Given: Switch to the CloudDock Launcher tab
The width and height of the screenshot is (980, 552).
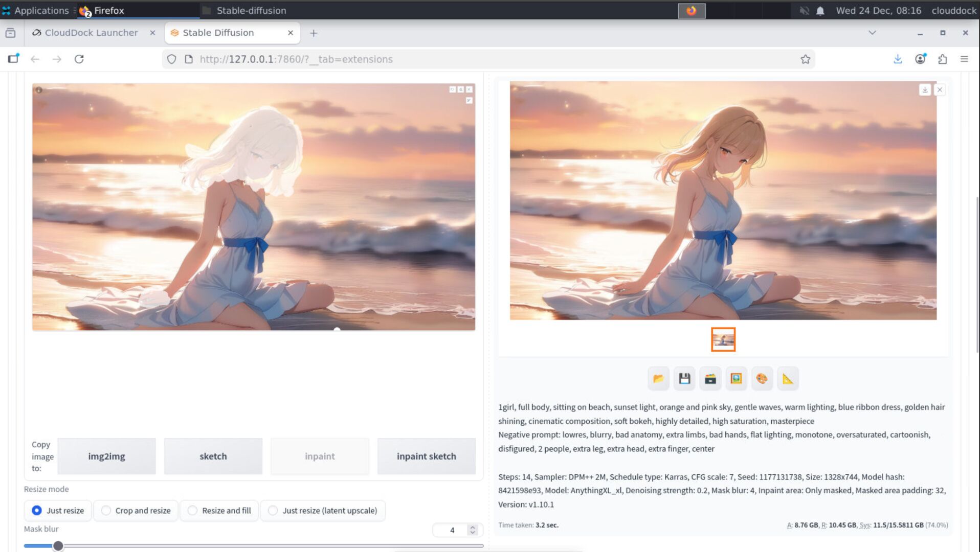Looking at the screenshot, I should pyautogui.click(x=91, y=33).
